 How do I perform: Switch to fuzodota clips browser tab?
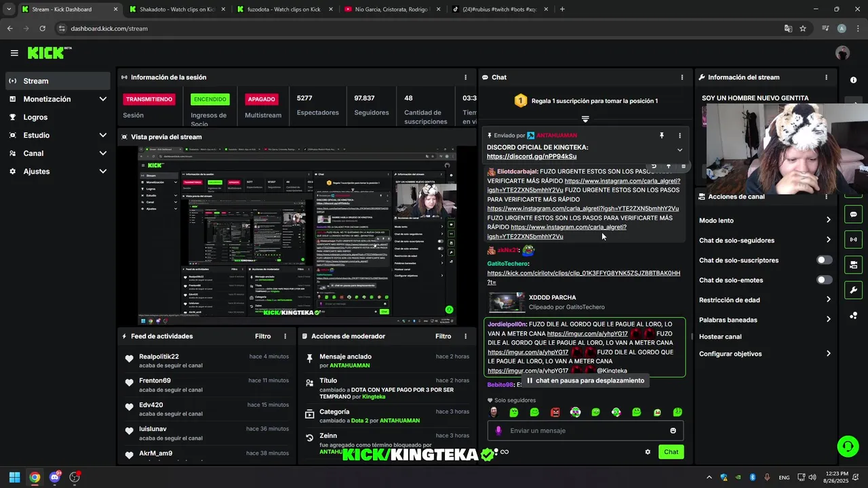pos(283,9)
